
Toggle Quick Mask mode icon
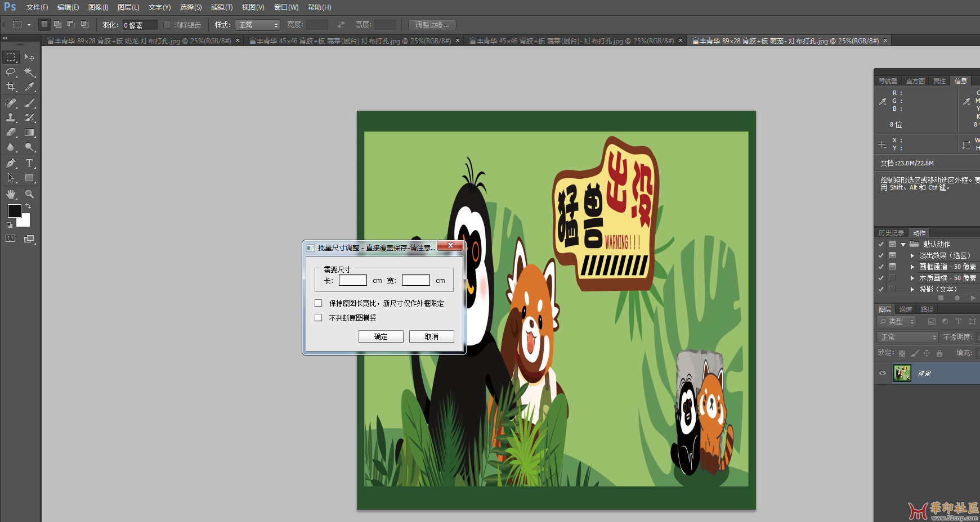coord(11,238)
